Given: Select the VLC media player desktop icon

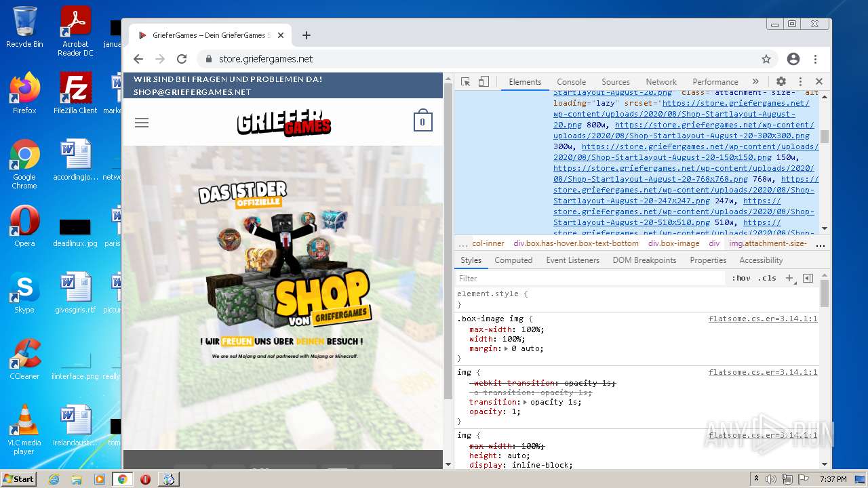Looking at the screenshot, I should pyautogui.click(x=24, y=430).
